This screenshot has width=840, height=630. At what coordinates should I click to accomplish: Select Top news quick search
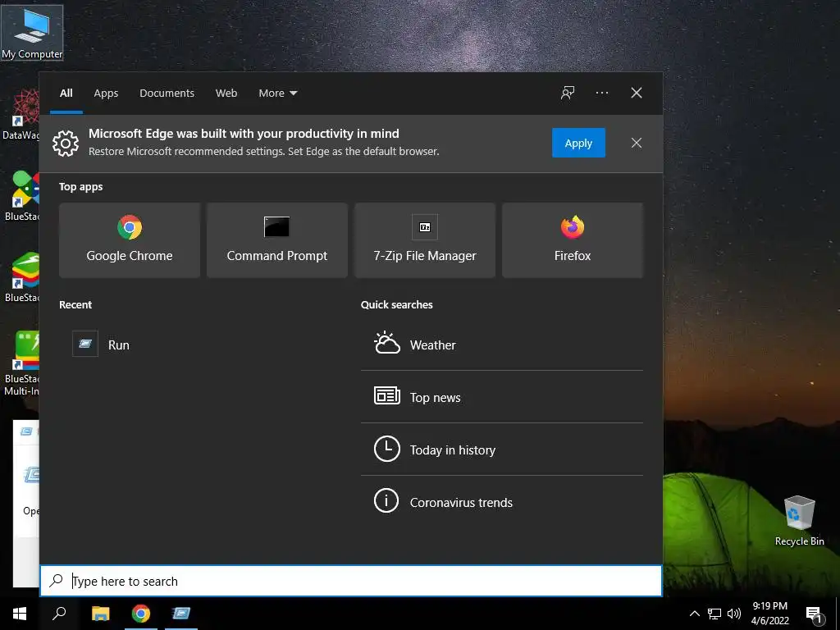pyautogui.click(x=501, y=397)
